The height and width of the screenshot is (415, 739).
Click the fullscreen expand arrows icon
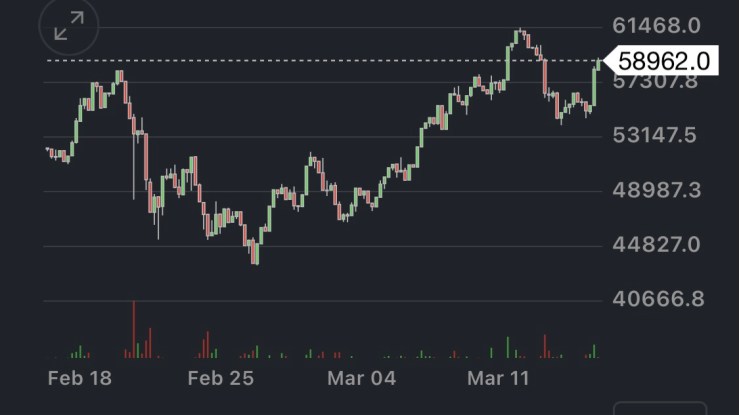69,26
